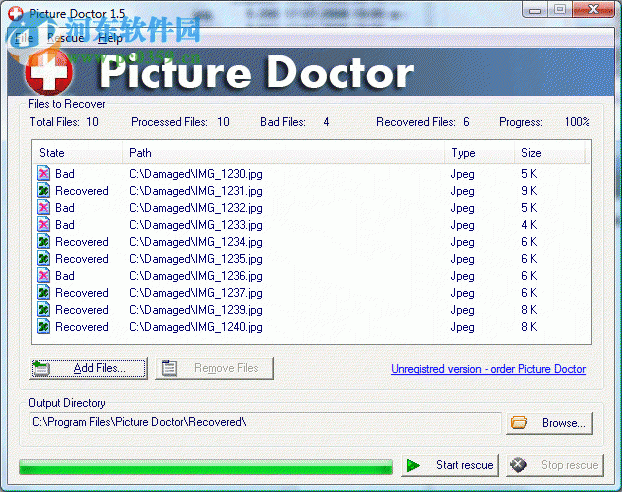Viewport: 622px width, 492px height.
Task: Click the Stop rescue button label
Action: (570, 465)
